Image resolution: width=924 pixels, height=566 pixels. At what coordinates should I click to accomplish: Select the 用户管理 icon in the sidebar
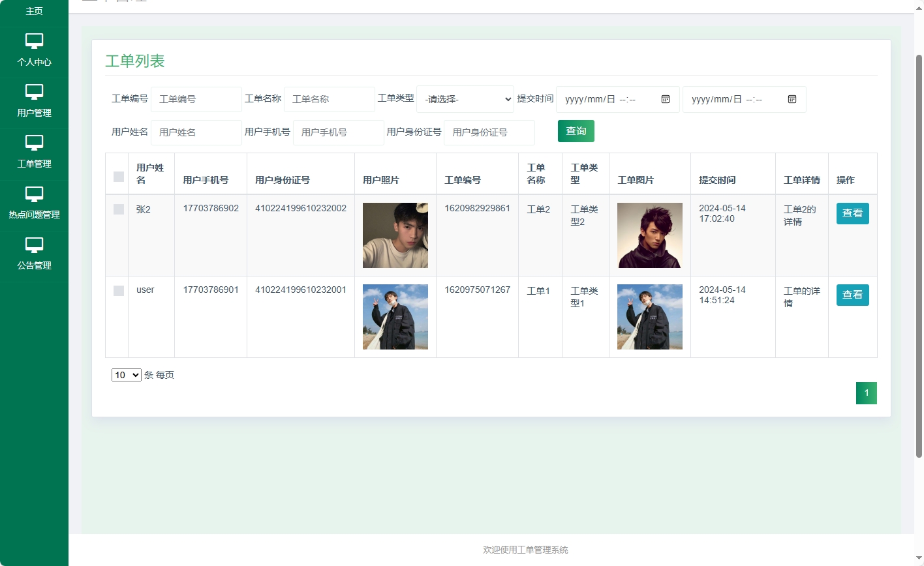pos(34,92)
